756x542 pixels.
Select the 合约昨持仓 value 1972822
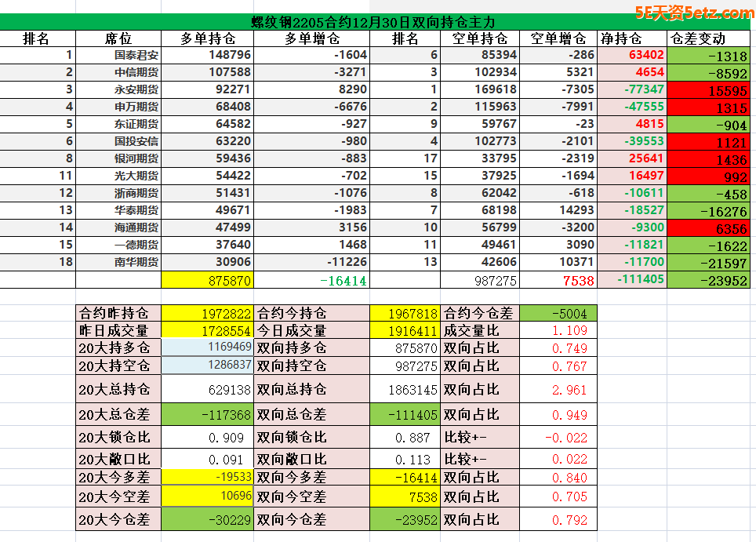coord(207,313)
